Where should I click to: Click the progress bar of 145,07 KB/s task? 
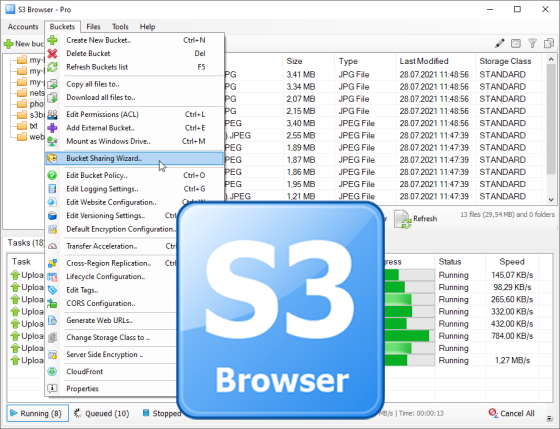click(x=410, y=275)
